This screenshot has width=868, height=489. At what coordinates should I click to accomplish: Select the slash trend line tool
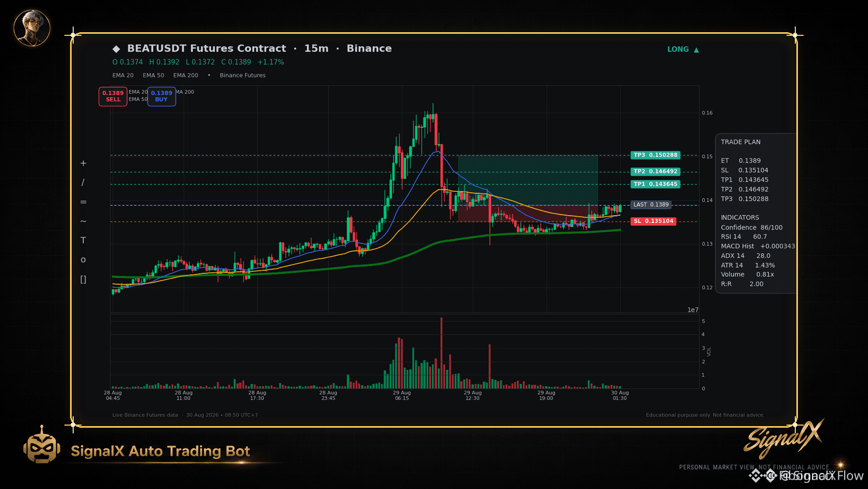(x=83, y=182)
